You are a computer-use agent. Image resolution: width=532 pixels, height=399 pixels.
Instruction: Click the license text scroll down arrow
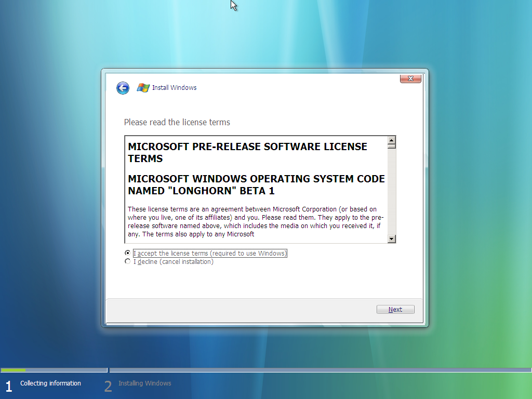392,239
